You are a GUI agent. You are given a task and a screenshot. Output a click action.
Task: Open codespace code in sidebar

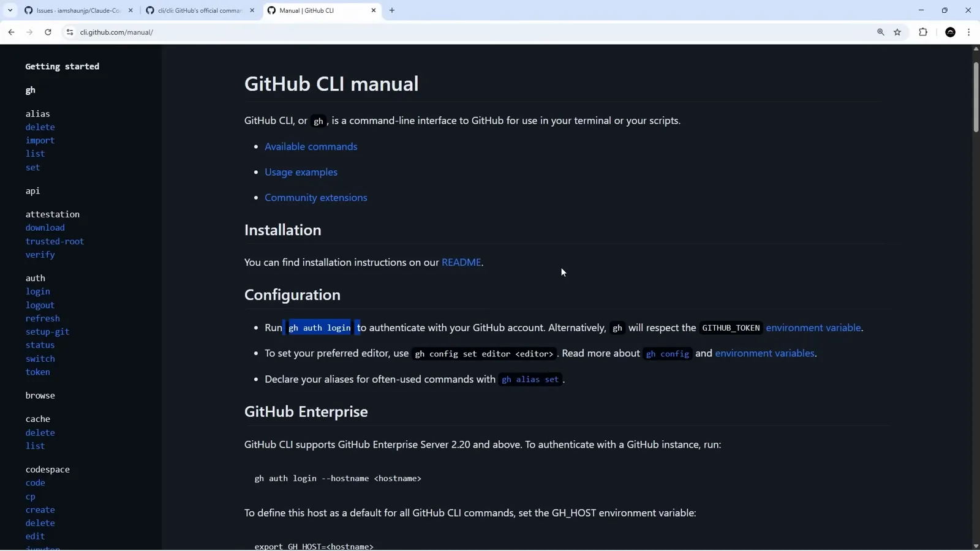click(35, 483)
